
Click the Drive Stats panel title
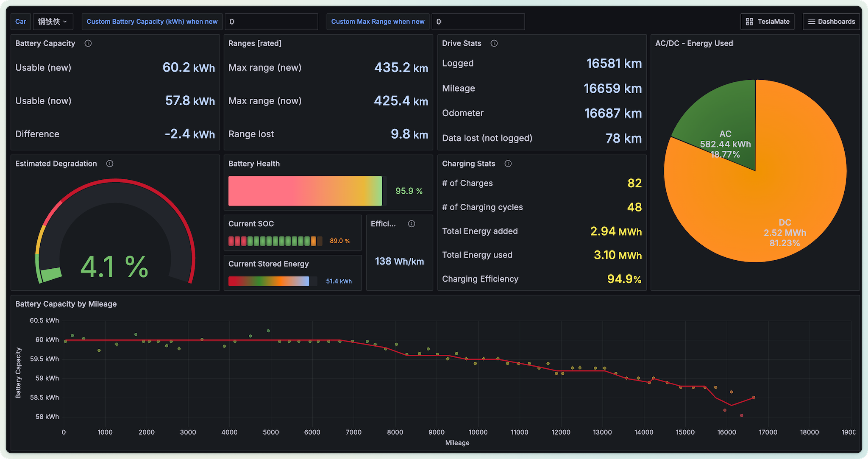tap(462, 43)
